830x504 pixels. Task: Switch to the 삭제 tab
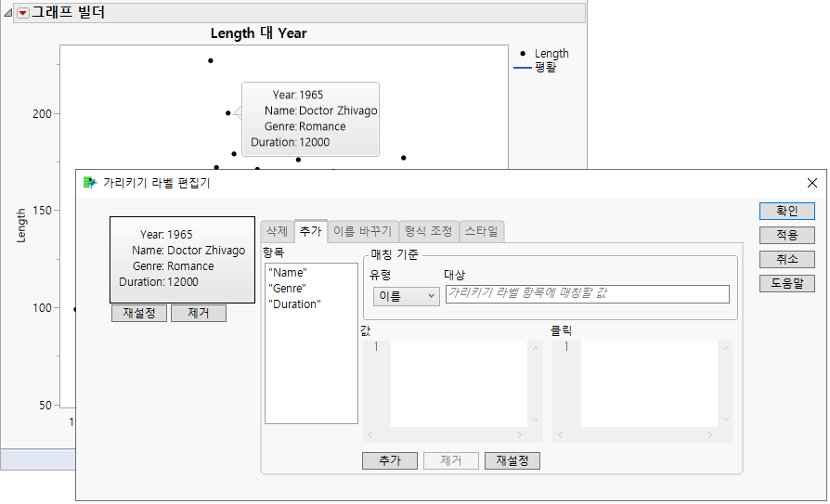coord(277,231)
